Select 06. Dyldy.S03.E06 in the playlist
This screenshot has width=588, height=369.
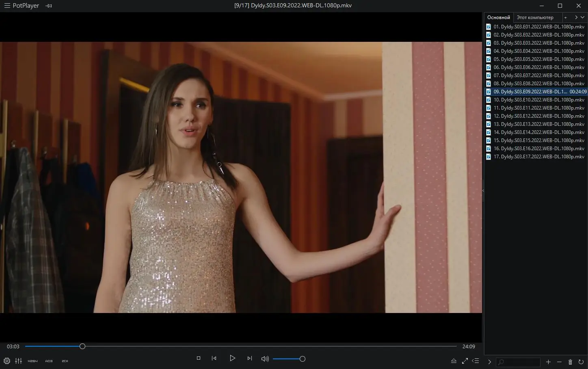[536, 67]
